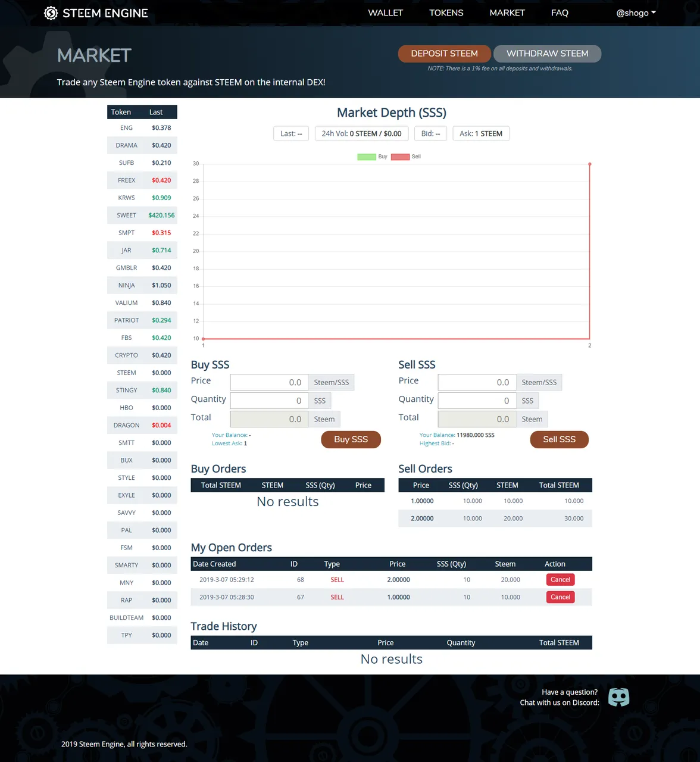Click the Lowest Ask value link
Screen dimensions: 700x762
pos(229,444)
